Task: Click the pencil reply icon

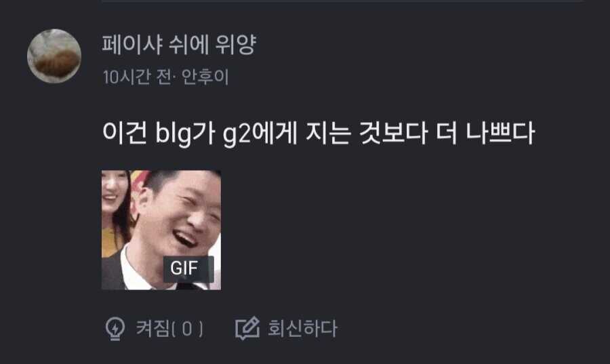Action: click(247, 329)
